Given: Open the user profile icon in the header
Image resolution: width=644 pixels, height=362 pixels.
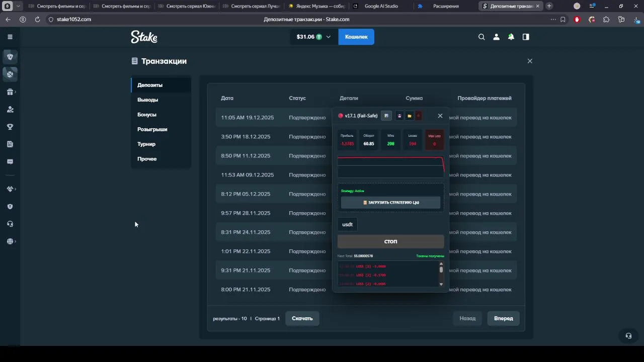Looking at the screenshot, I should (496, 37).
